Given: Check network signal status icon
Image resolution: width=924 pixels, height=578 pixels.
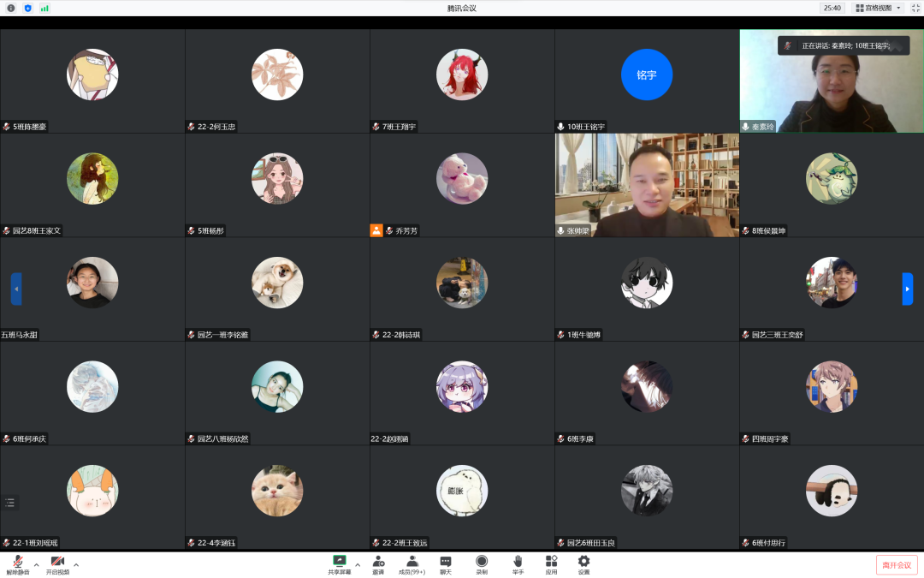Looking at the screenshot, I should pyautogui.click(x=44, y=8).
